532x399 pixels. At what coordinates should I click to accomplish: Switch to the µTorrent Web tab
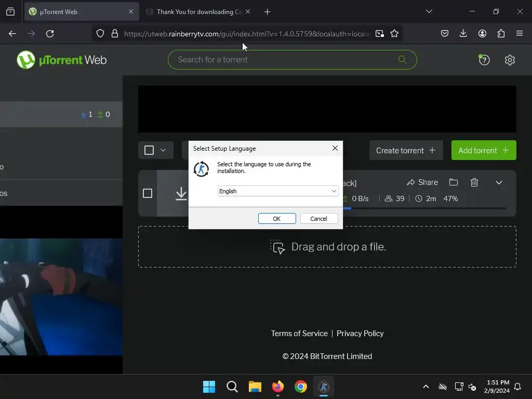(x=82, y=12)
